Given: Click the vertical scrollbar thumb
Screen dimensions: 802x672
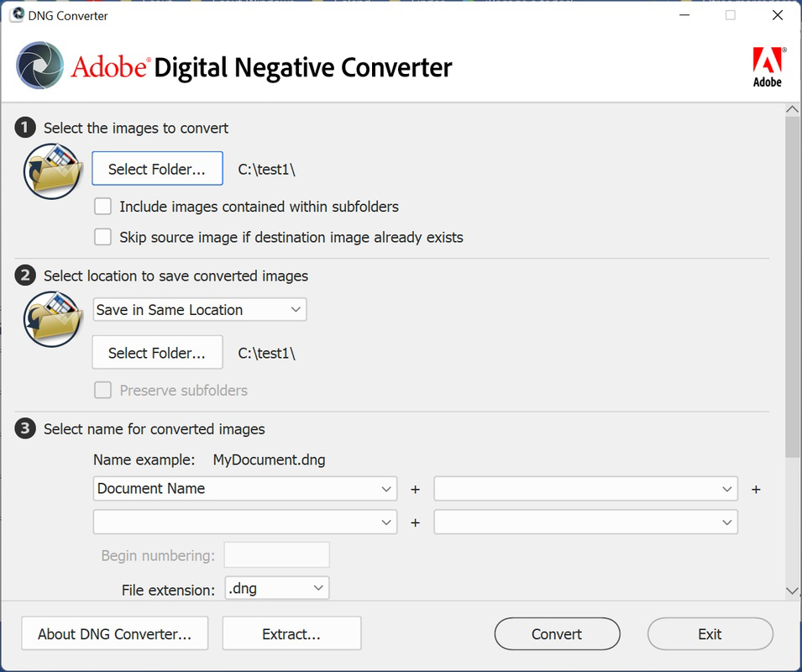Looking at the screenshot, I should click(792, 286).
